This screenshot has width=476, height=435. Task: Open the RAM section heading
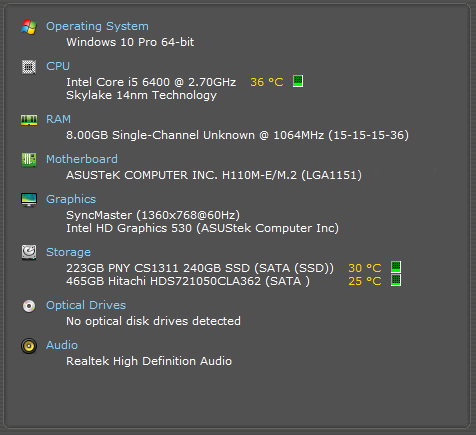pyautogui.click(x=58, y=119)
